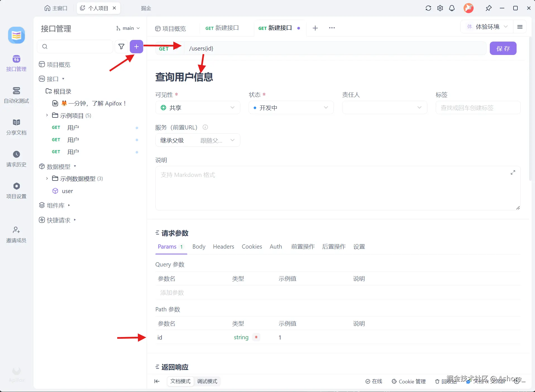Switch to the Headers tab
The width and height of the screenshot is (535, 392).
pyautogui.click(x=224, y=247)
